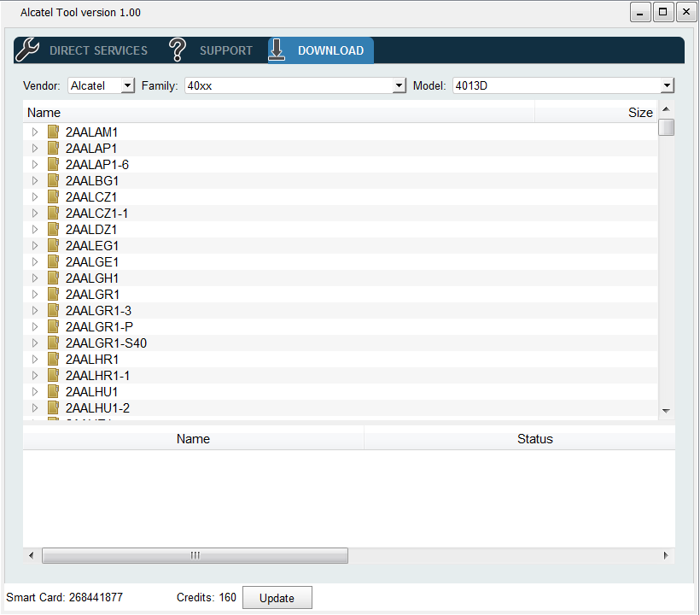Screen dimensions: 700x615
Task: Expand the 2AALGE1 folder arrow
Action: [35, 261]
